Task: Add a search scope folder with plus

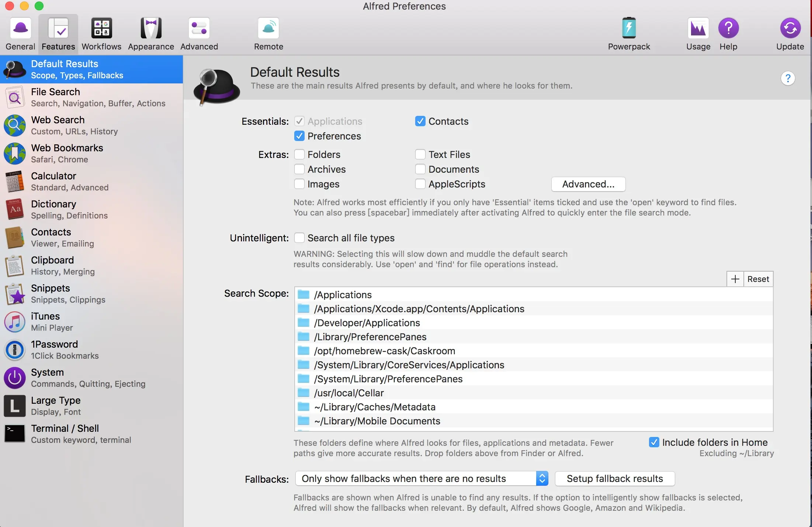Action: 735,279
